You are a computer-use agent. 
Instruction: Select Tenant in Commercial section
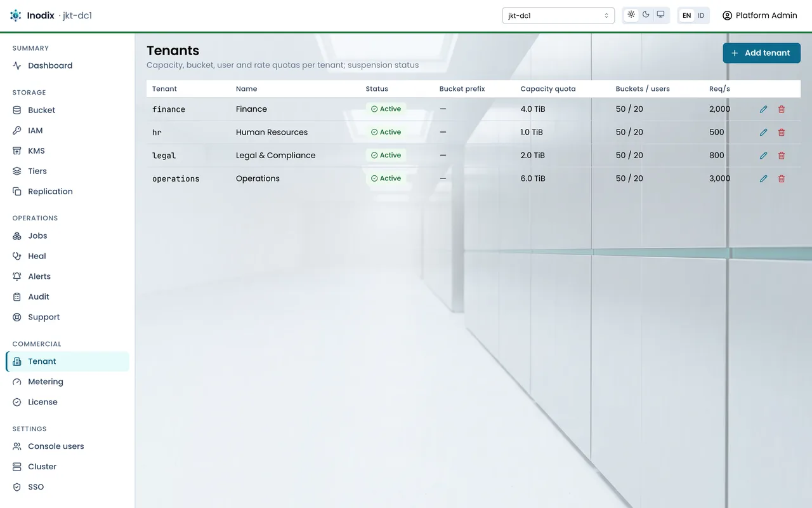coord(67,361)
